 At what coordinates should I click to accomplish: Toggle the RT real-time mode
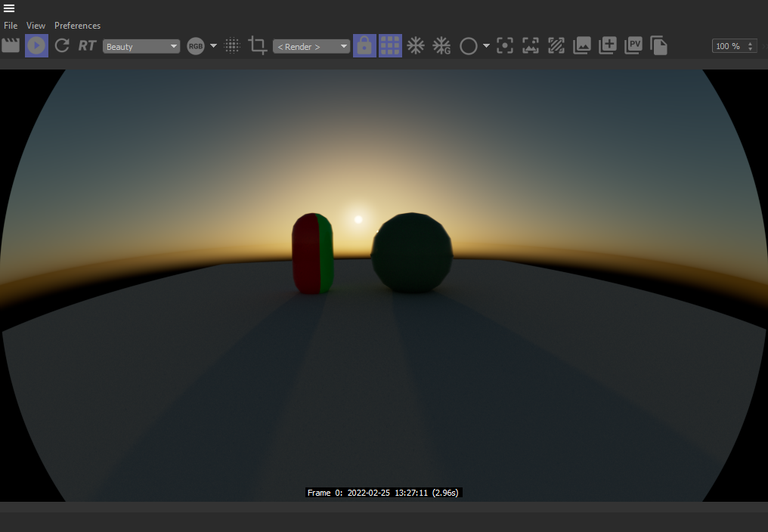(x=87, y=46)
